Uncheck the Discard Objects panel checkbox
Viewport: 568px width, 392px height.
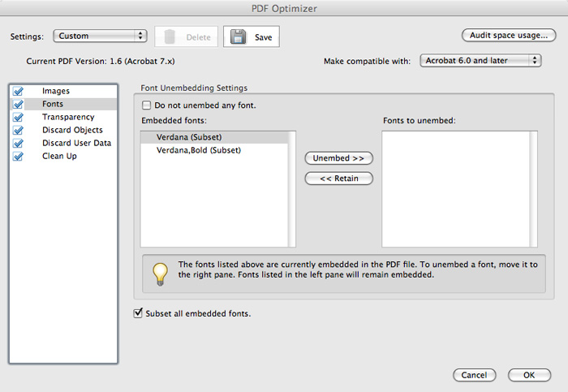tap(19, 131)
